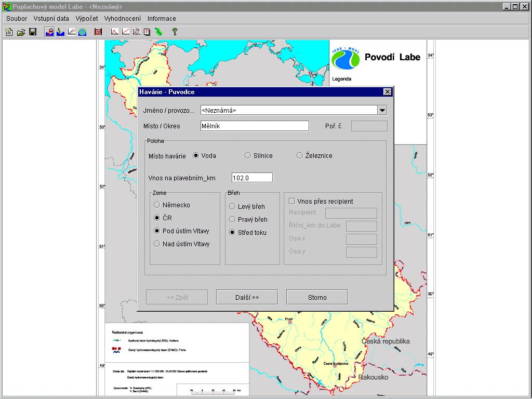Click the water level gauge icon
Image resolution: width=532 pixels, height=399 pixels.
pos(60,32)
